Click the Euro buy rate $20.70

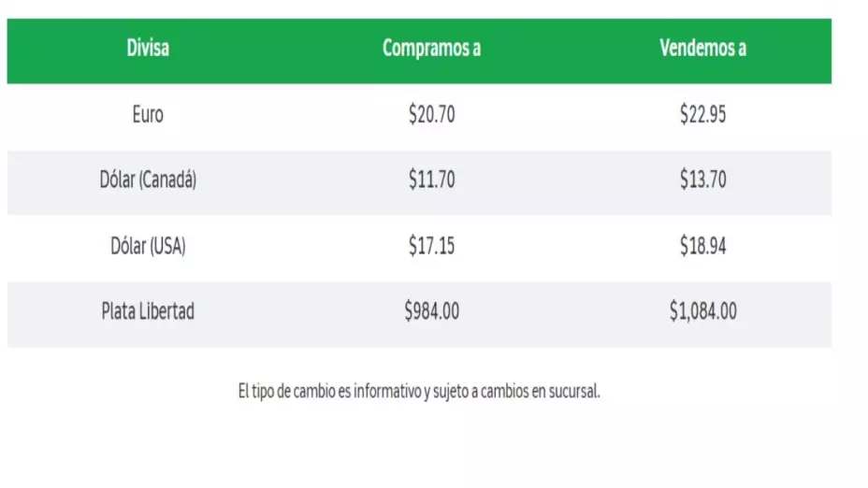[x=431, y=115]
